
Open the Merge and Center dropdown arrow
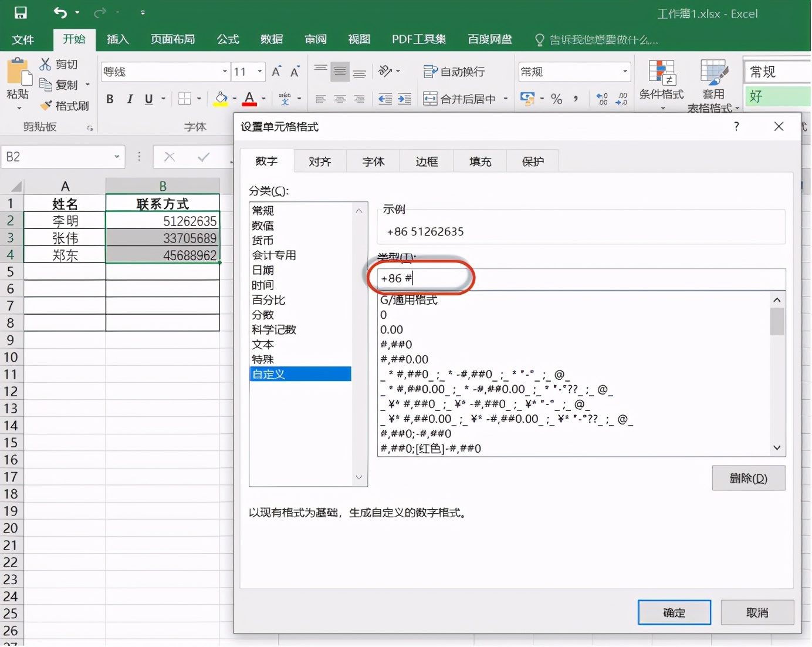click(x=506, y=99)
